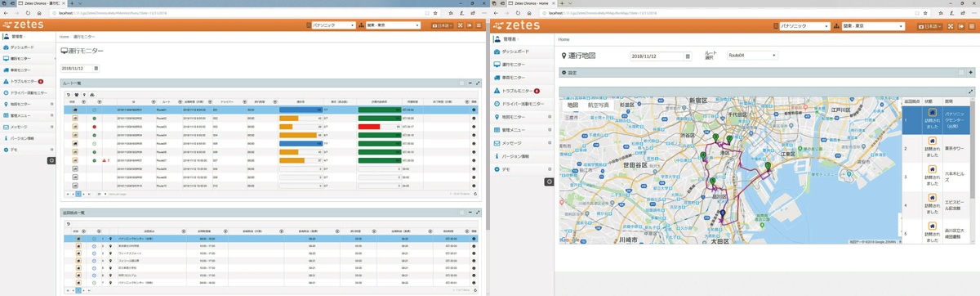Select the Route01 row in route list

pyautogui.click(x=270, y=110)
